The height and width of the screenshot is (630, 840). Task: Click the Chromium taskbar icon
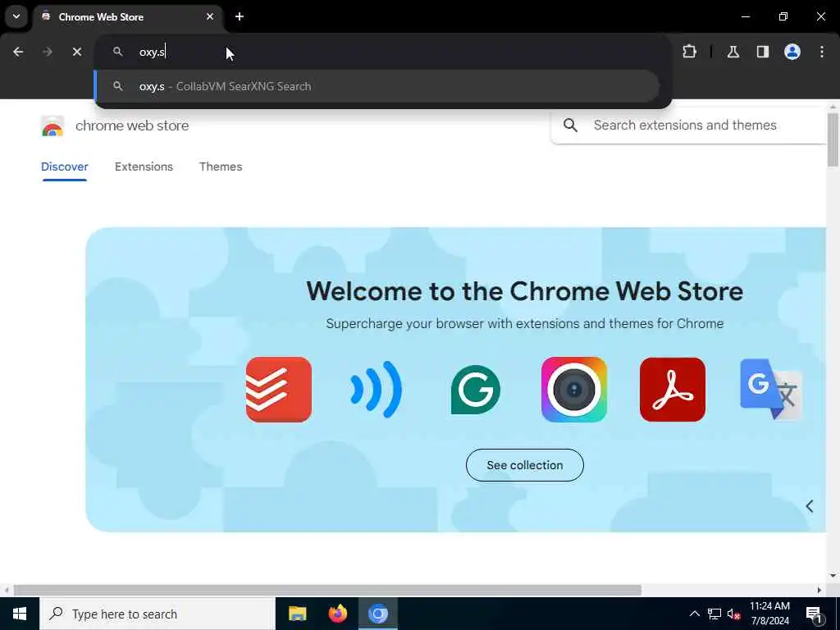point(377,614)
